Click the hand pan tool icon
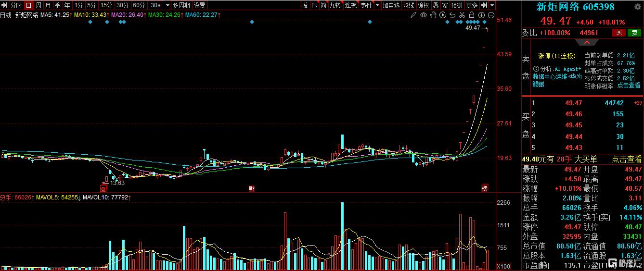The width and height of the screenshot is (644, 271). tap(433, 15)
